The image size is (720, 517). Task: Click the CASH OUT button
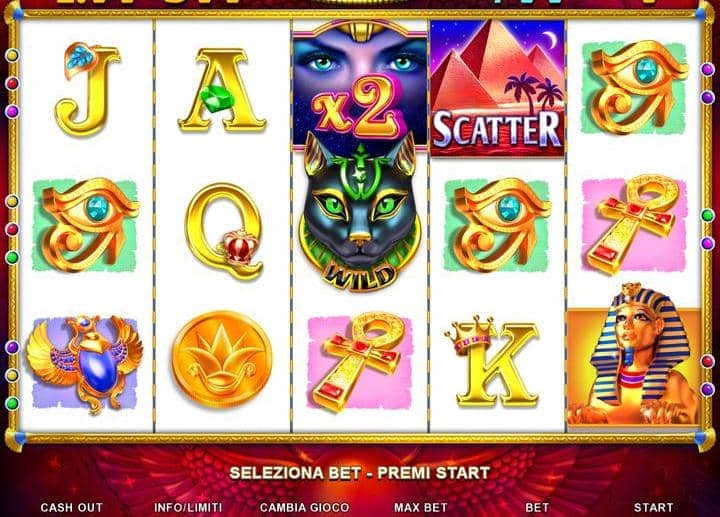click(72, 507)
